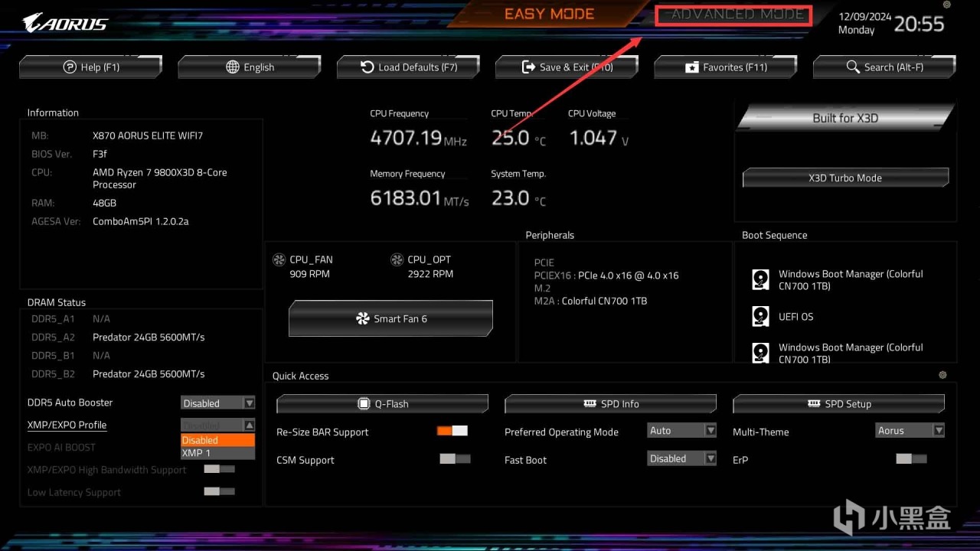The image size is (980, 551).
Task: Toggle the Low Latency Support switch
Action: pyautogui.click(x=219, y=491)
